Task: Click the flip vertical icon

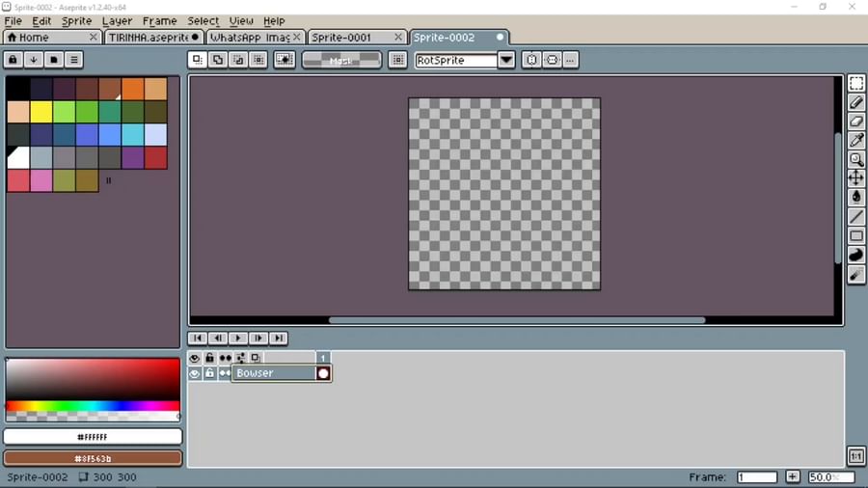Action: [x=552, y=59]
